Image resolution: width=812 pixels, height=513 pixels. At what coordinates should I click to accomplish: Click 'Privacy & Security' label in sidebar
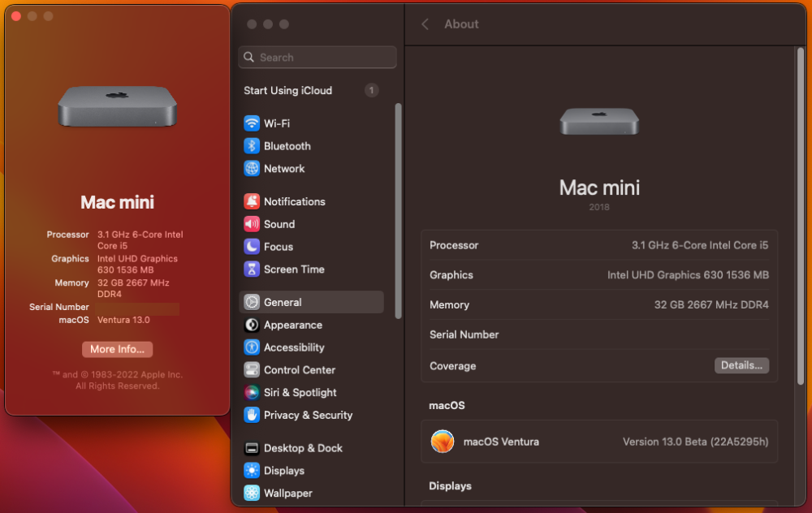click(308, 415)
